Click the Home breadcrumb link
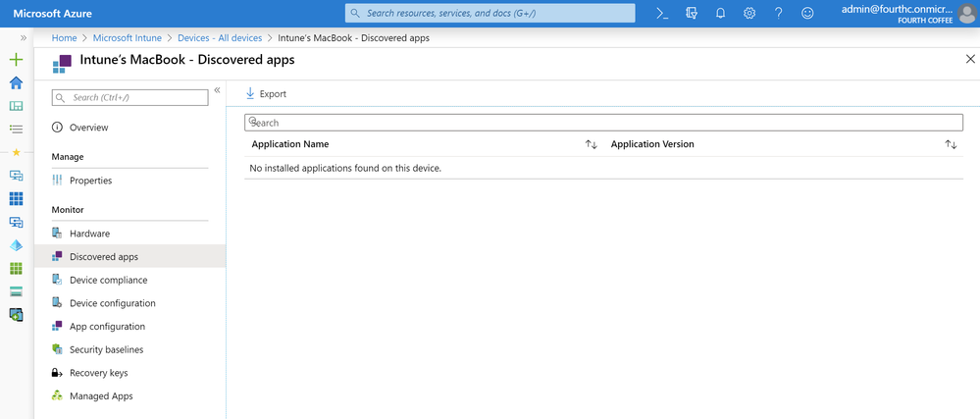The width and height of the screenshot is (980, 419). [65, 37]
